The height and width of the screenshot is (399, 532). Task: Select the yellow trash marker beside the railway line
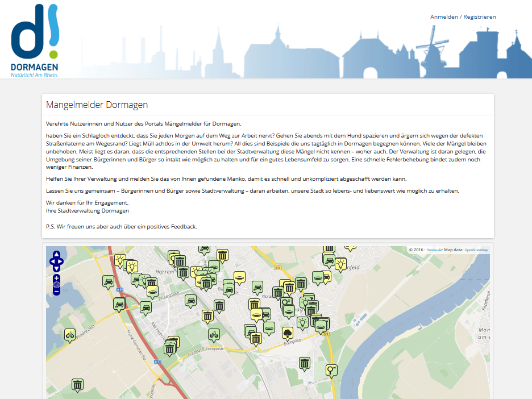point(207,316)
